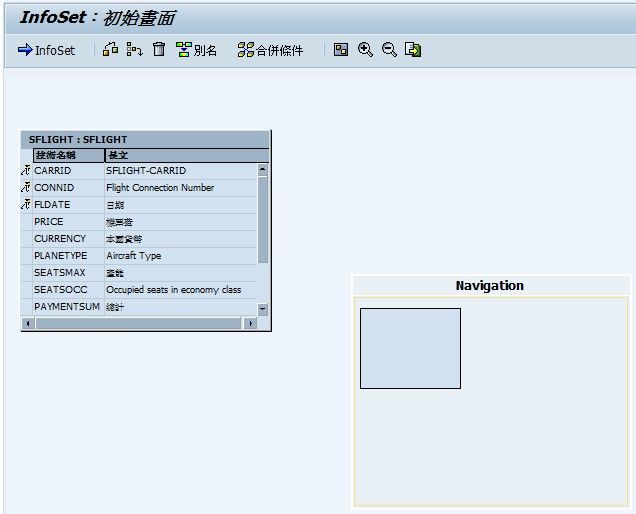Select the CARRID field row

(x=139, y=171)
